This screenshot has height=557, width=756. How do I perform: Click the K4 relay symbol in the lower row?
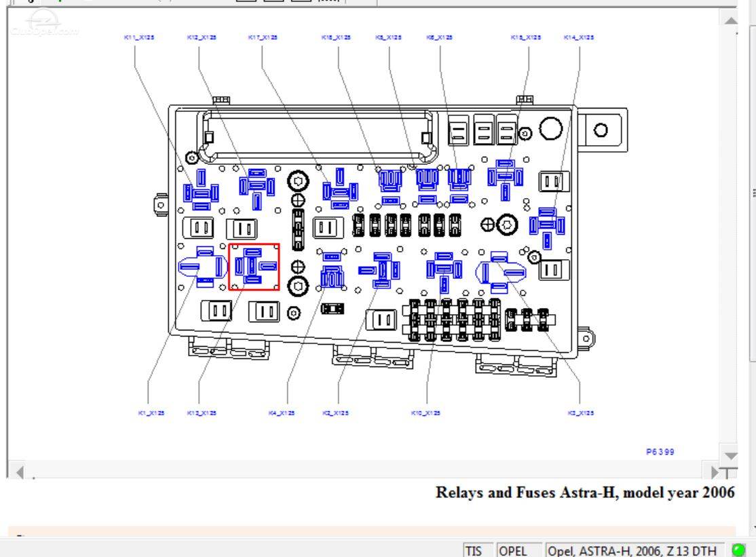(x=332, y=270)
